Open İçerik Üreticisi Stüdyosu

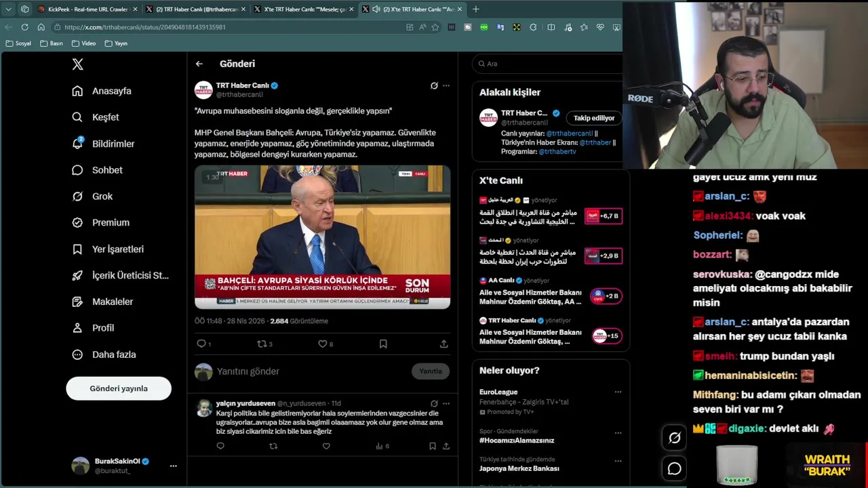pyautogui.click(x=121, y=275)
